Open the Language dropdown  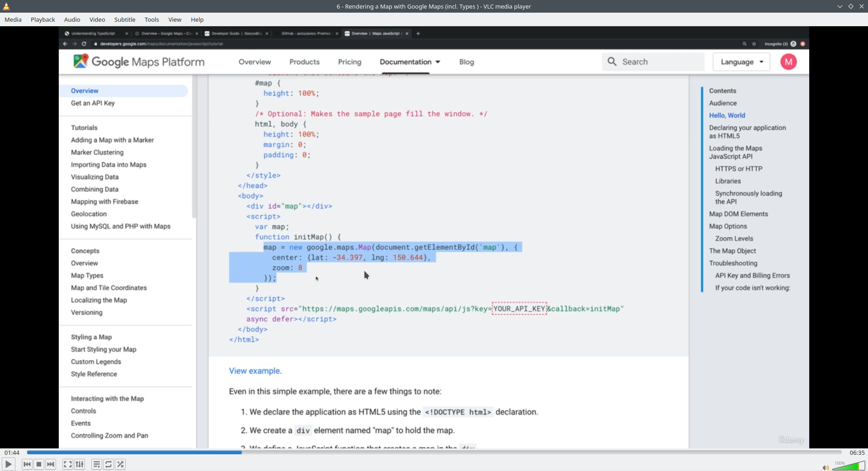[x=741, y=62]
